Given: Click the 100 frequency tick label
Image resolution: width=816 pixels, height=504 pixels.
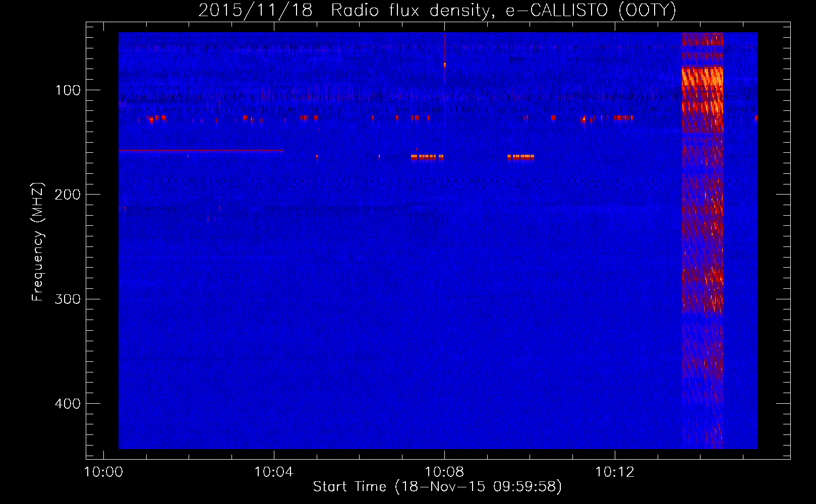Looking at the screenshot, I should (68, 90).
